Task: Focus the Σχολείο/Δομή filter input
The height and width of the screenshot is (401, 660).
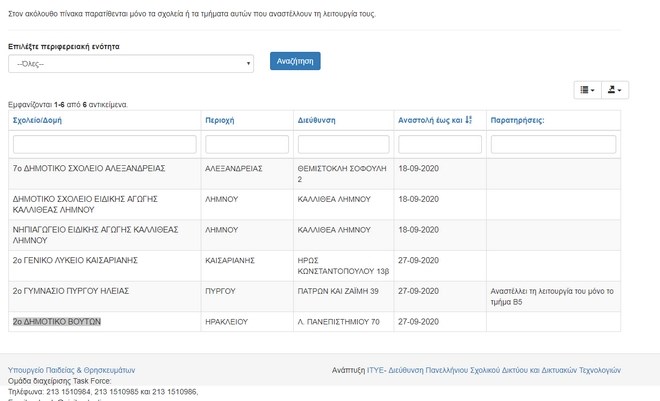Action: pos(104,145)
